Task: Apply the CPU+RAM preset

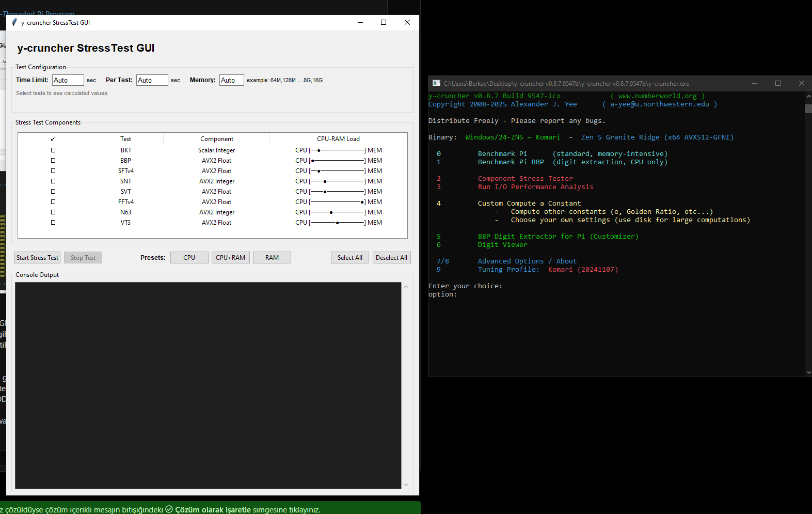Action: [231, 258]
